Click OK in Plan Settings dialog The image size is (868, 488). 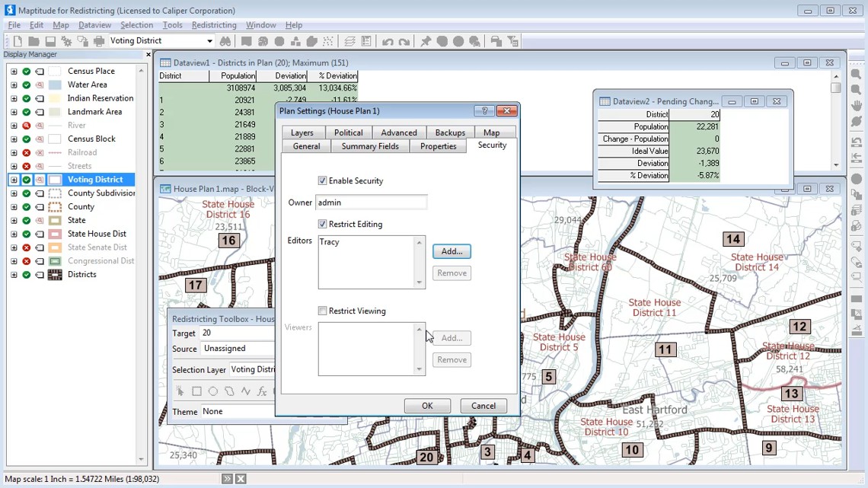click(x=427, y=406)
